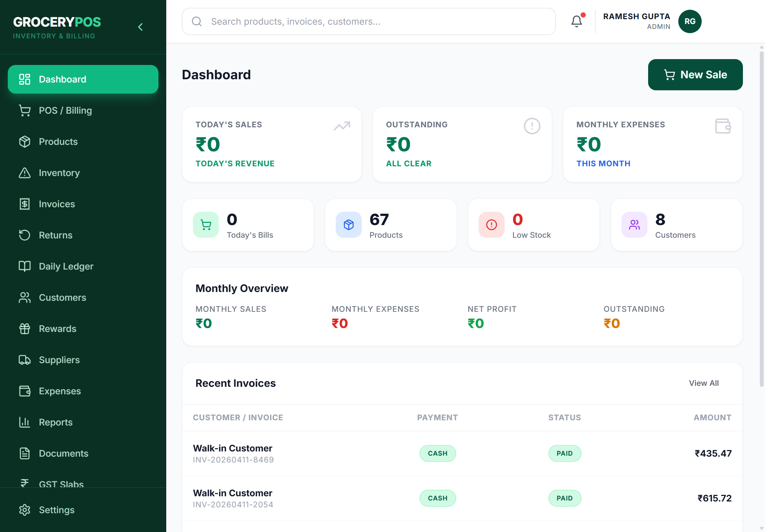Go to Suppliers page
This screenshot has width=765, height=532.
(x=83, y=360)
